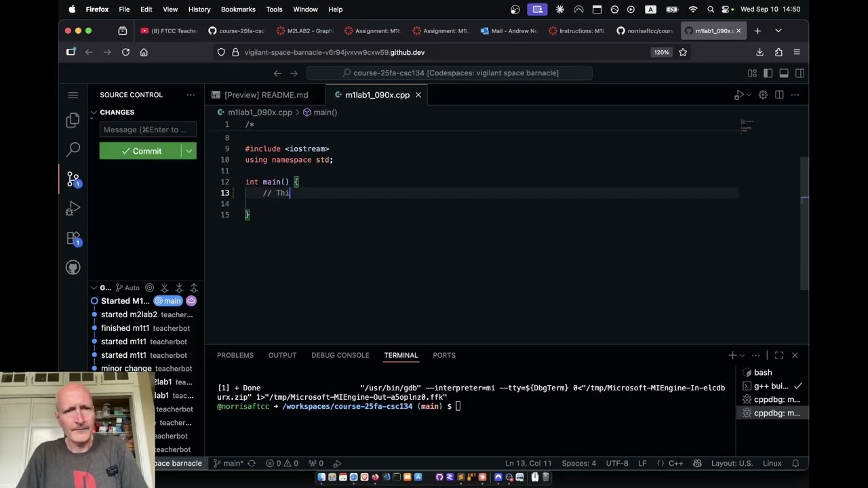Open the Explorer view in activity bar
Image resolution: width=868 pixels, height=488 pixels.
(73, 121)
